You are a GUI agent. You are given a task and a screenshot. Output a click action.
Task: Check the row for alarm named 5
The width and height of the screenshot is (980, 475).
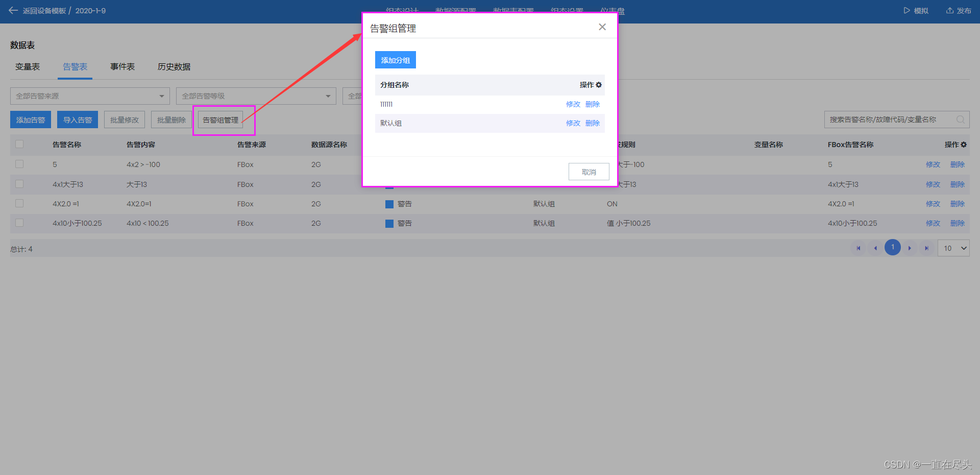(x=19, y=164)
